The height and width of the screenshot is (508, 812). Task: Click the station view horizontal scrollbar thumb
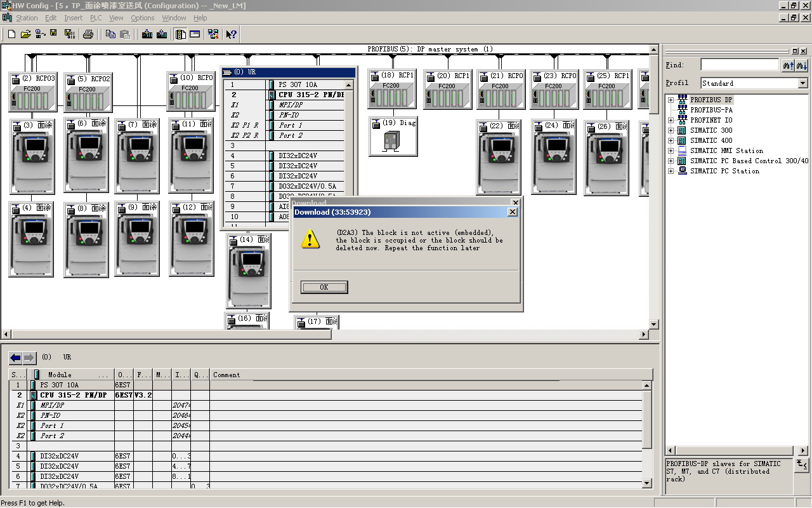(x=171, y=335)
